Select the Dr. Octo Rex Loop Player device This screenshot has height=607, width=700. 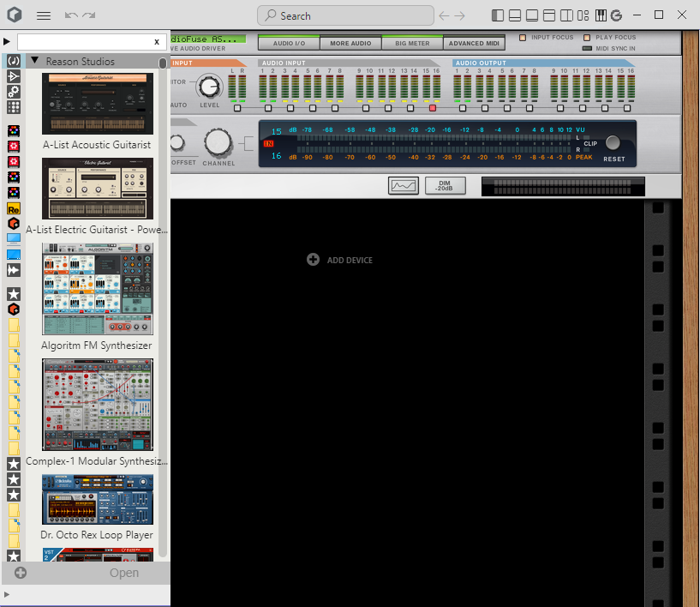coord(98,499)
